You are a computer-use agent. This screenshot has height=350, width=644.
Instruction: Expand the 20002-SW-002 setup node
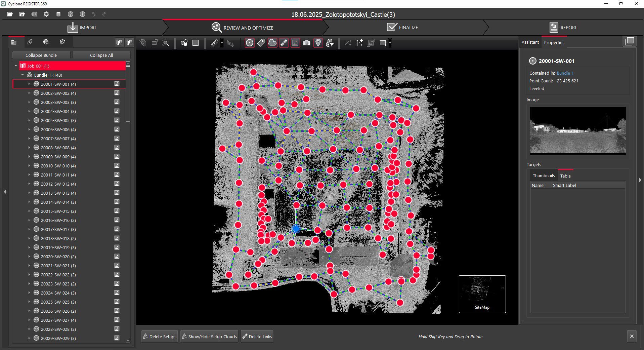pyautogui.click(x=29, y=93)
